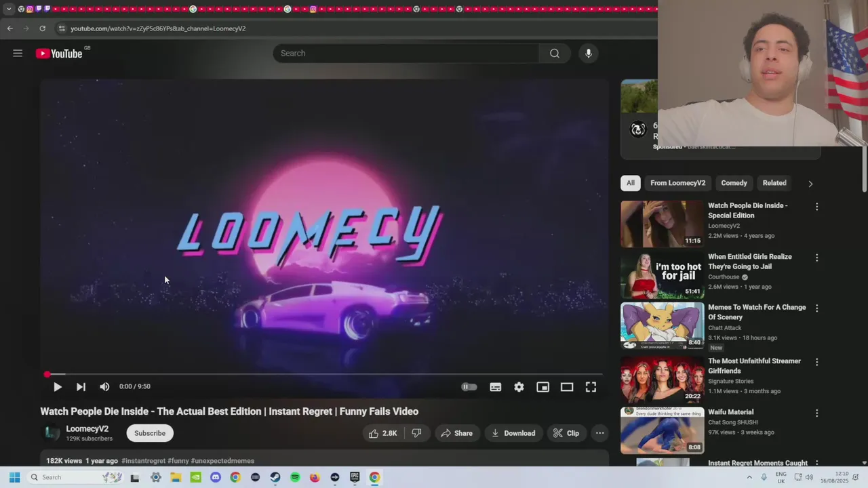Open Discord from the taskbar
The width and height of the screenshot is (868, 488).
point(216,477)
